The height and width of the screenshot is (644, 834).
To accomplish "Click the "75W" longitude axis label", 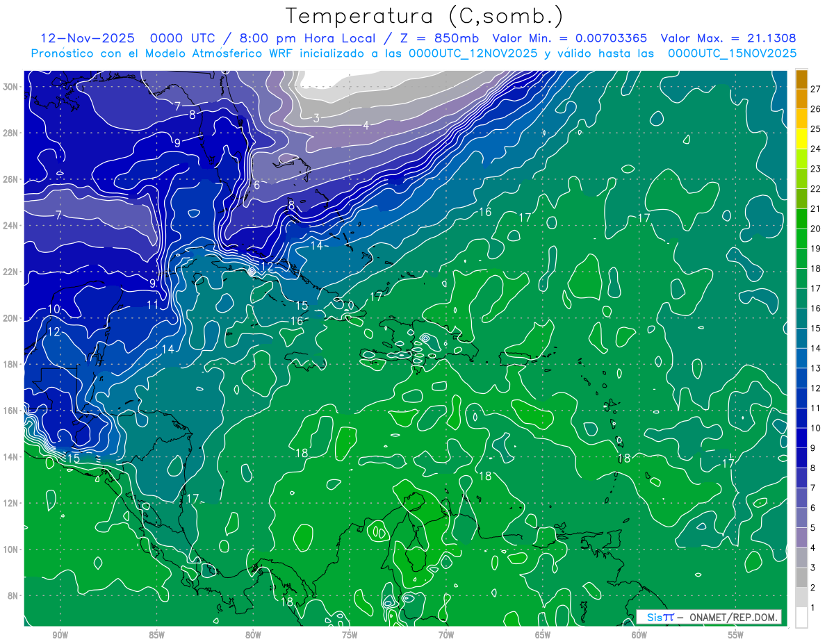I will [x=350, y=635].
